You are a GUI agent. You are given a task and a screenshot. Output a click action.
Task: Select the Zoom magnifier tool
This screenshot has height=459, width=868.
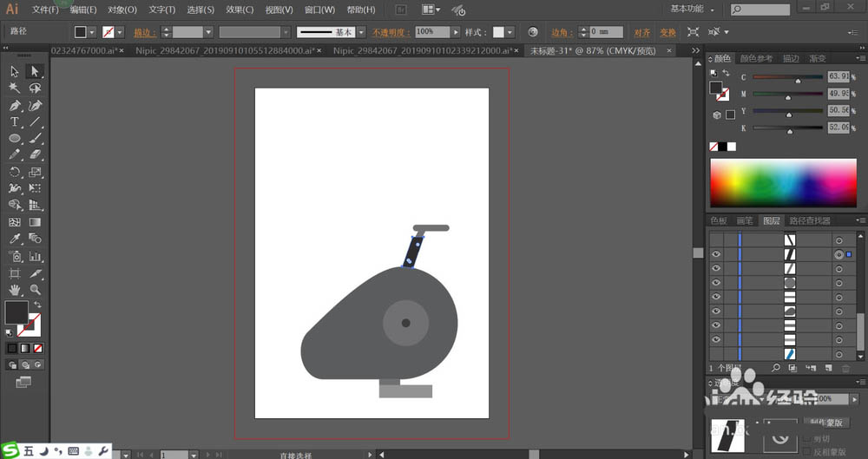click(x=35, y=290)
